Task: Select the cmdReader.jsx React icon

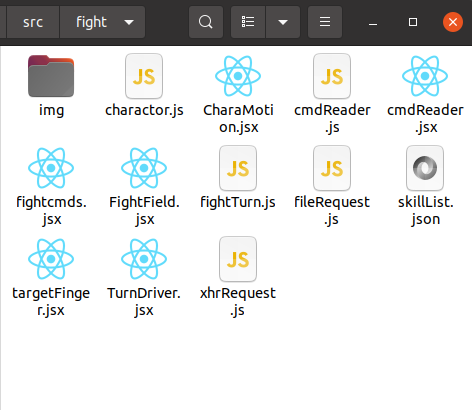Action: tap(425, 76)
